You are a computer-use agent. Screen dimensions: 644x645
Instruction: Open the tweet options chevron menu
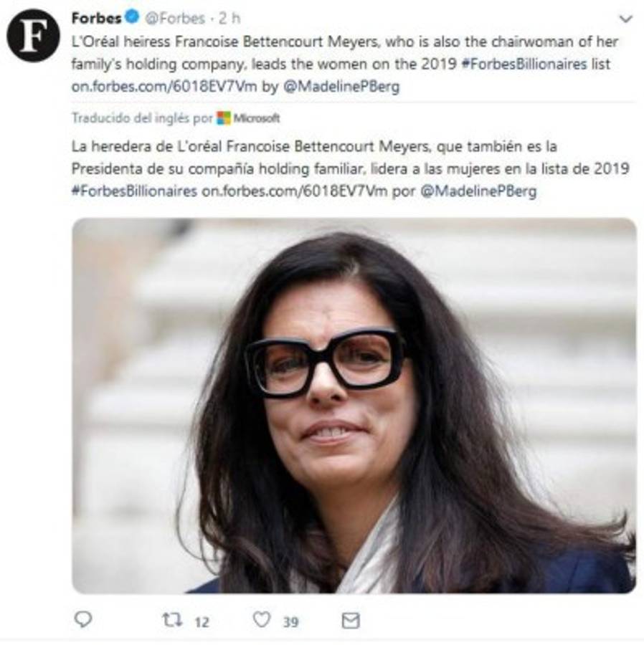625,19
